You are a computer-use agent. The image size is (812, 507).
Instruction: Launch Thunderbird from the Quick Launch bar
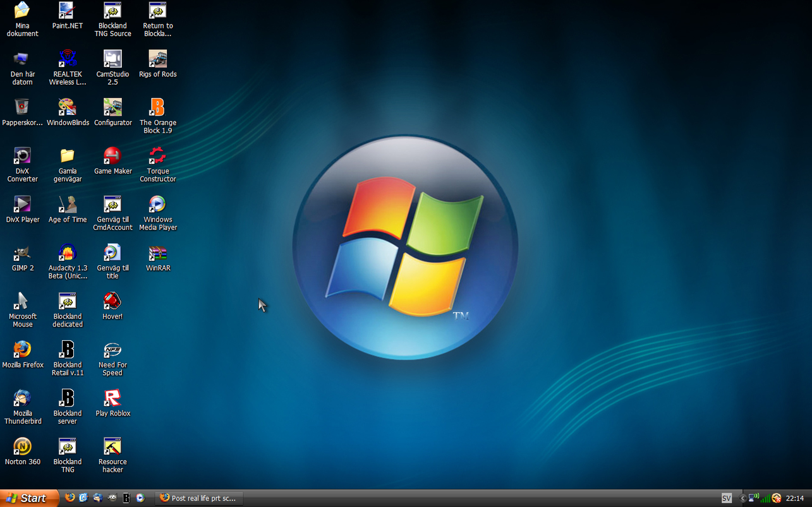[x=98, y=498]
